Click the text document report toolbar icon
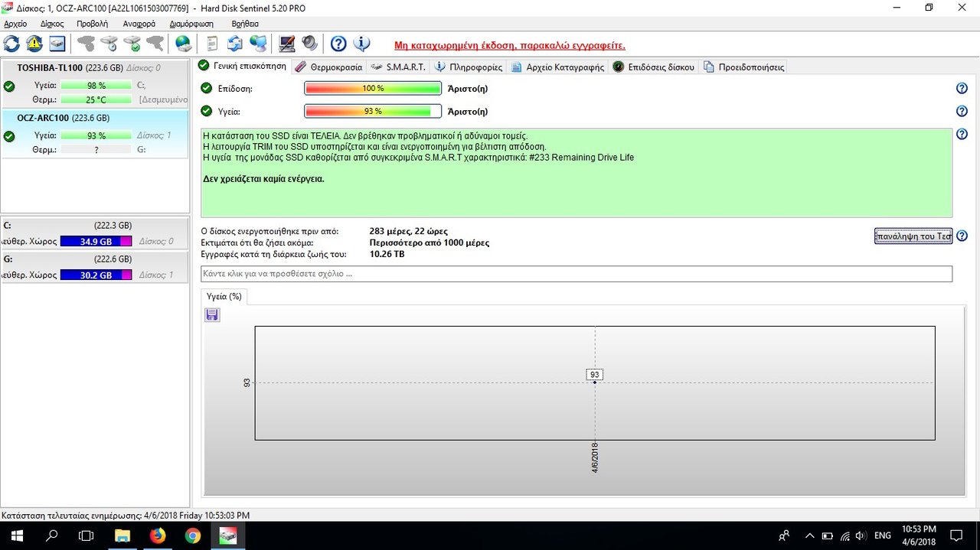The width and height of the screenshot is (980, 550). pos(213,44)
